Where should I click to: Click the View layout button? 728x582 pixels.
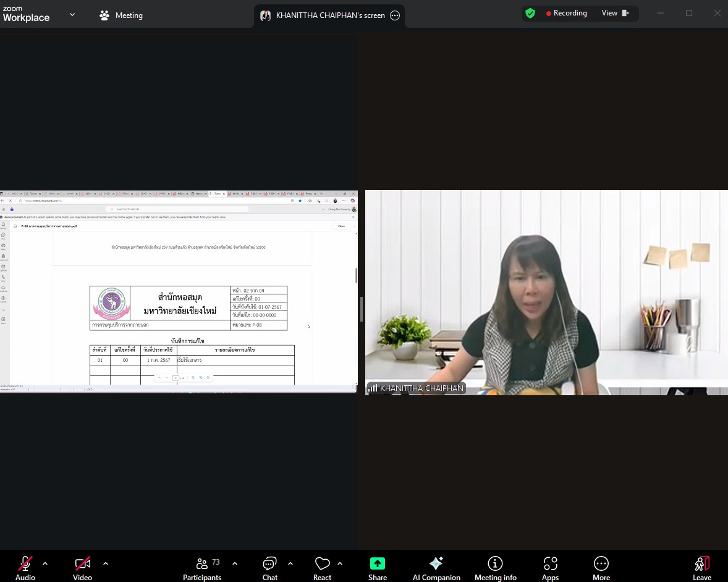pos(615,13)
